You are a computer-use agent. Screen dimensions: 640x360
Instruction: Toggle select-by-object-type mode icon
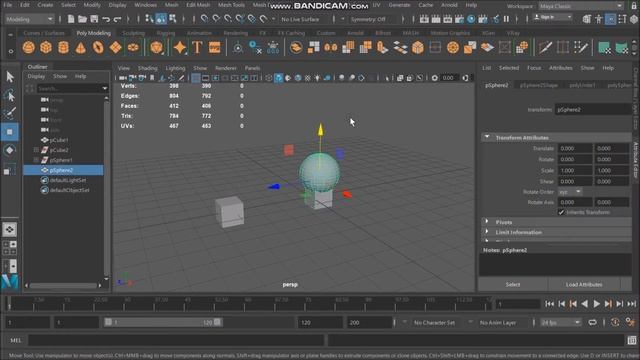pos(161,19)
